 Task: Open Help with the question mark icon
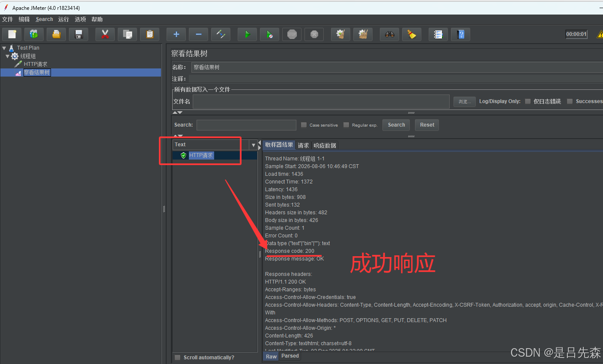pos(461,34)
